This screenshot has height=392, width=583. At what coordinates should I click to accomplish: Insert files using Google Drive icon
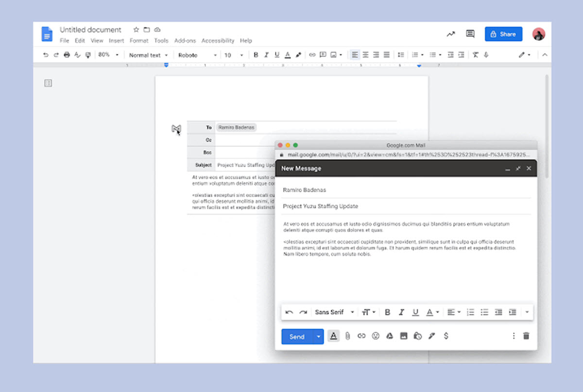pyautogui.click(x=389, y=336)
